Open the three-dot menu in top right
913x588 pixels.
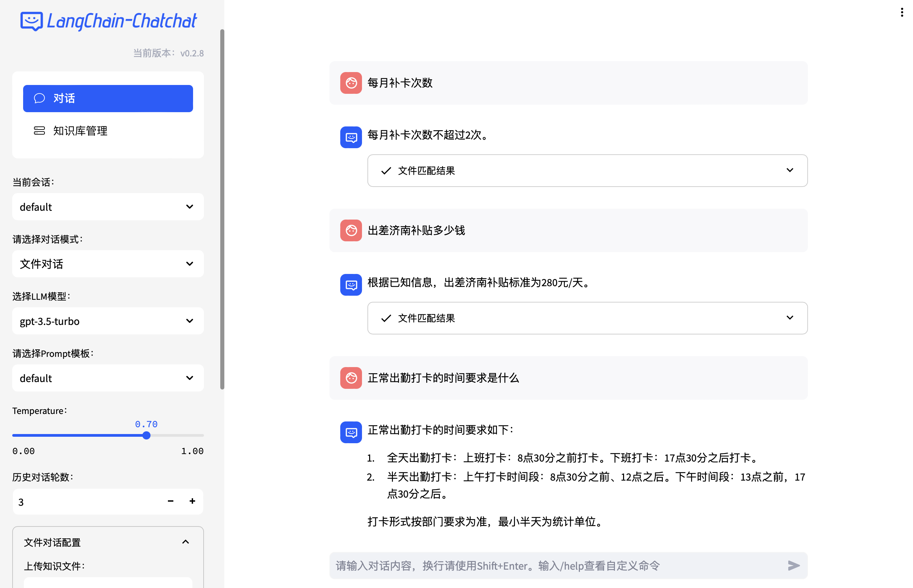901,13
